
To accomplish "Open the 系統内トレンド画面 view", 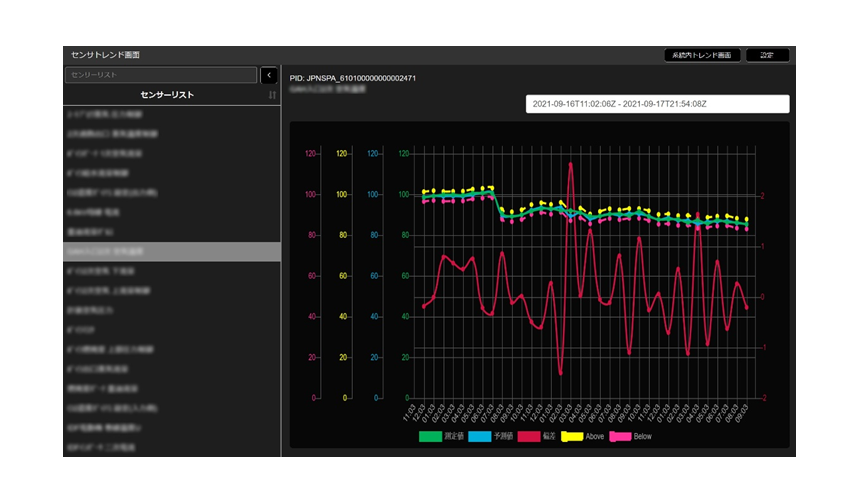I will tap(702, 55).
